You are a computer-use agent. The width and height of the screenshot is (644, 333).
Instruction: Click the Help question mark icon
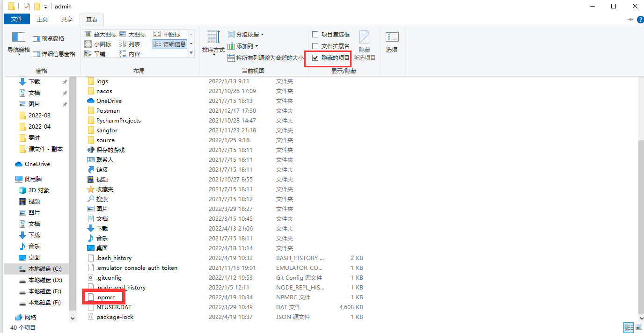click(640, 19)
